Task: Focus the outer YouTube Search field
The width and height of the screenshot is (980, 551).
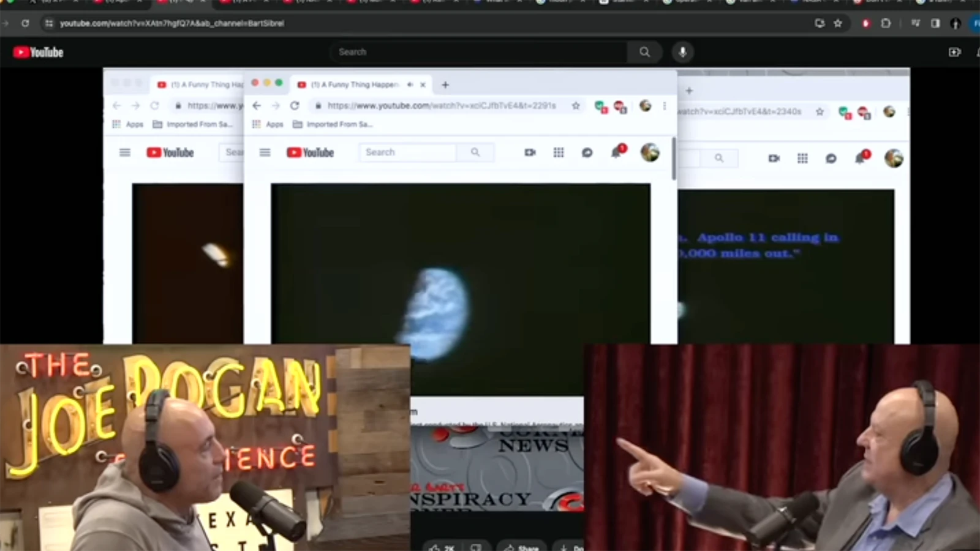Action: (x=478, y=52)
